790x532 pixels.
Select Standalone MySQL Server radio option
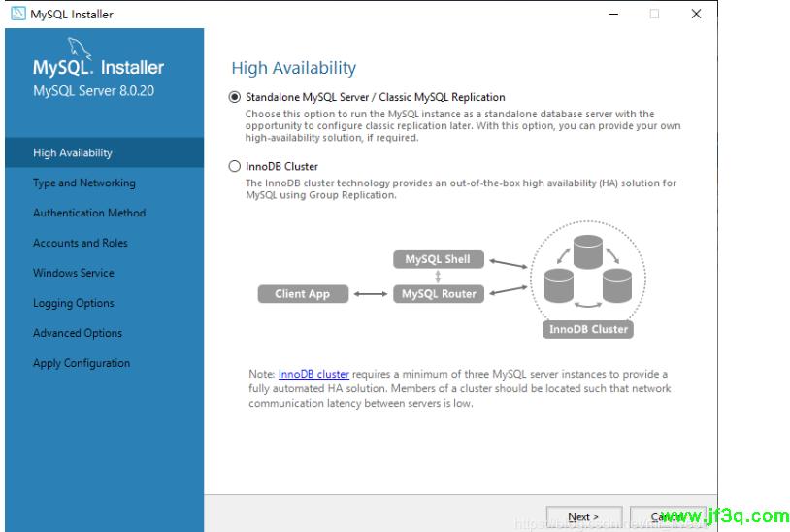point(234,97)
